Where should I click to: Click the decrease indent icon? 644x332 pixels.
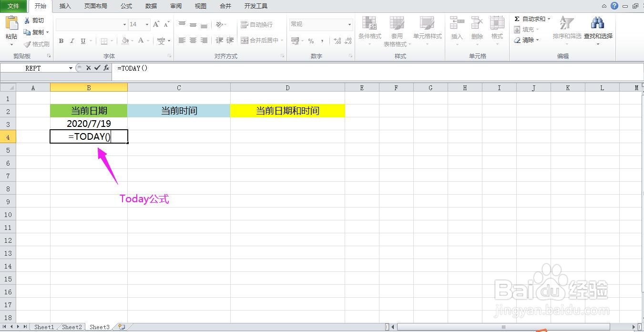(219, 41)
